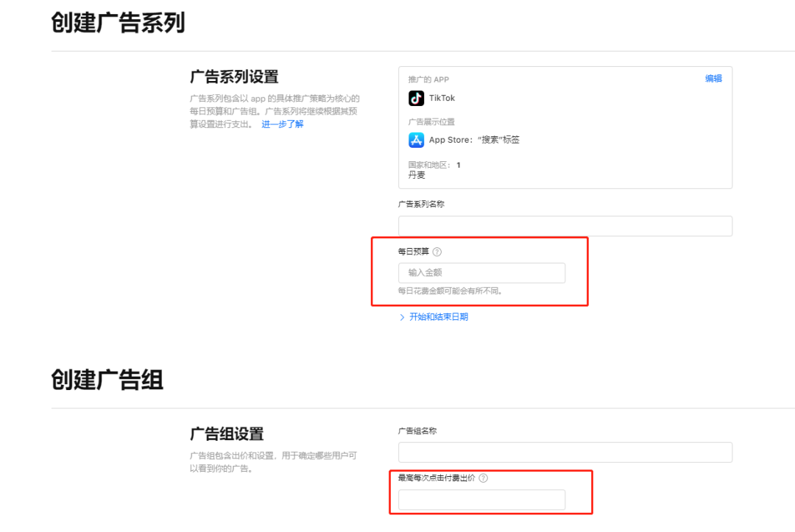Click the 创建广告系列 heading
Viewport: 795px width, 532px height.
coord(118,24)
